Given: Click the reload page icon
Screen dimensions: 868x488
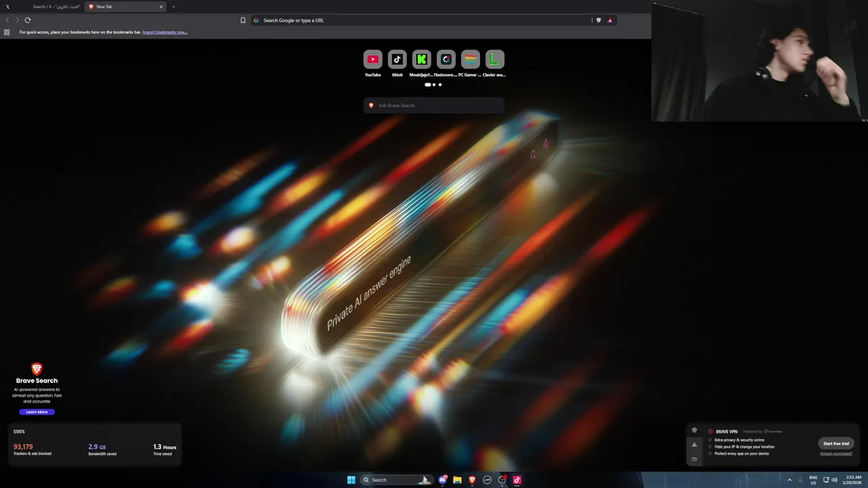Looking at the screenshot, I should tap(28, 20).
